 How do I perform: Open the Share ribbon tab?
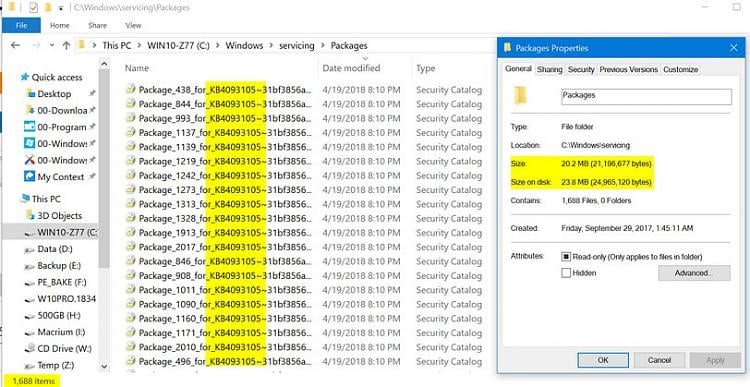pos(98,25)
